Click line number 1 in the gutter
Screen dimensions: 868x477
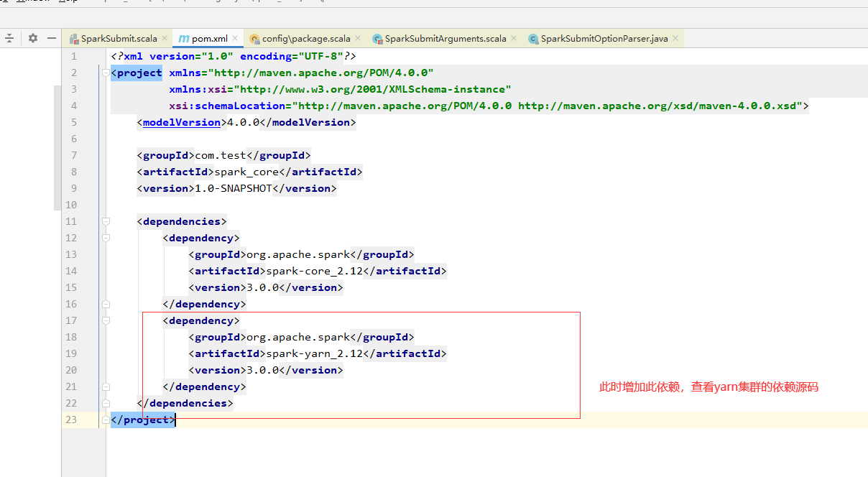click(x=73, y=56)
